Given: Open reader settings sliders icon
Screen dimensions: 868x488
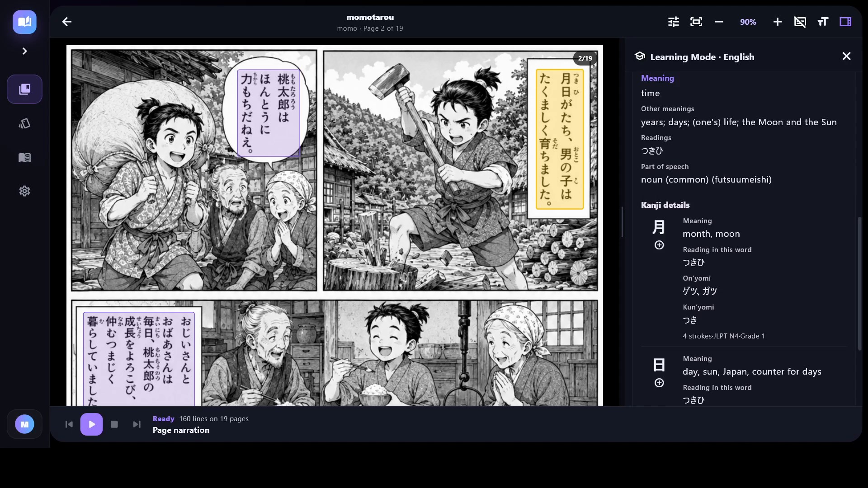Looking at the screenshot, I should coord(674,22).
